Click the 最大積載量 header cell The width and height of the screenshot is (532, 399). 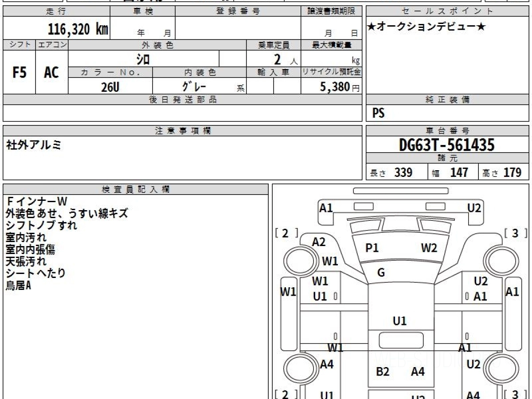[331, 45]
